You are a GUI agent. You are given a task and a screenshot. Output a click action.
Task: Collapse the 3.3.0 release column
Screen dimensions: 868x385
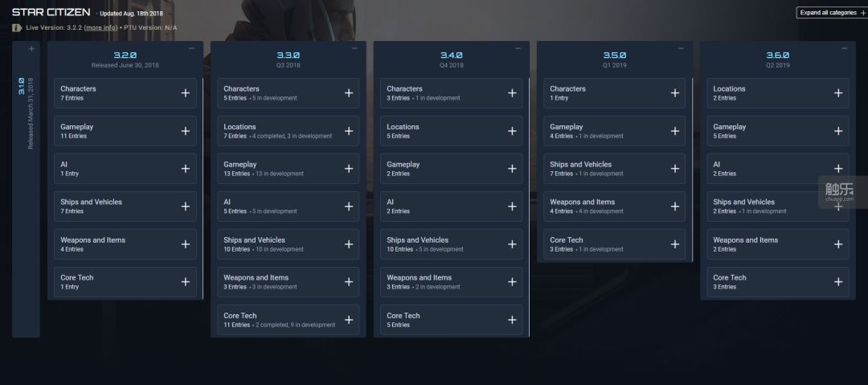pos(355,48)
